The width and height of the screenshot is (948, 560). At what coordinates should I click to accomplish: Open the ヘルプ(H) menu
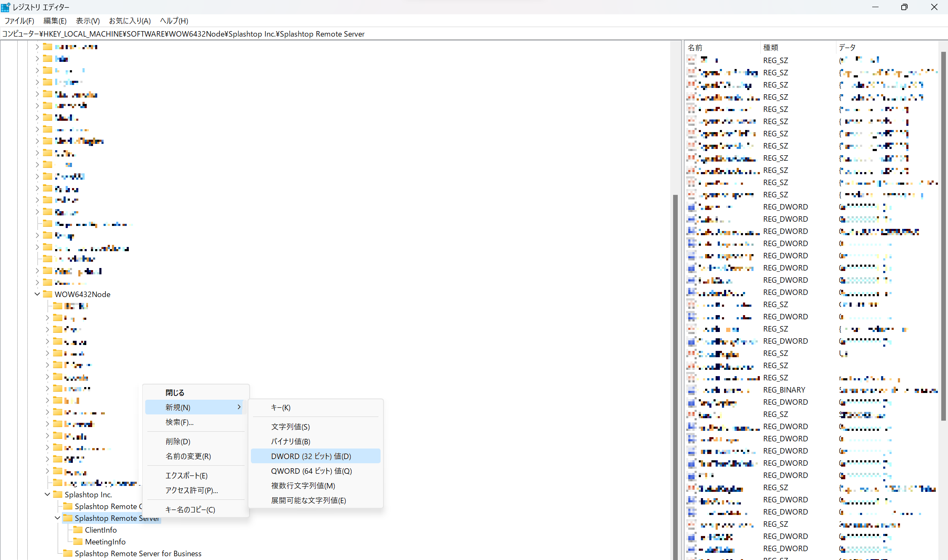[x=174, y=21]
